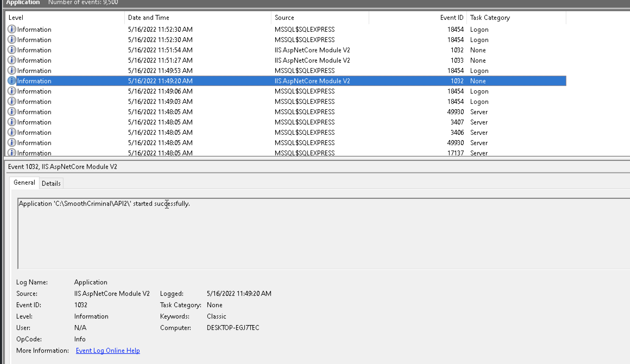630x364 pixels.
Task: Click info icon of 11:49:03 AM event
Action: (x=11, y=101)
